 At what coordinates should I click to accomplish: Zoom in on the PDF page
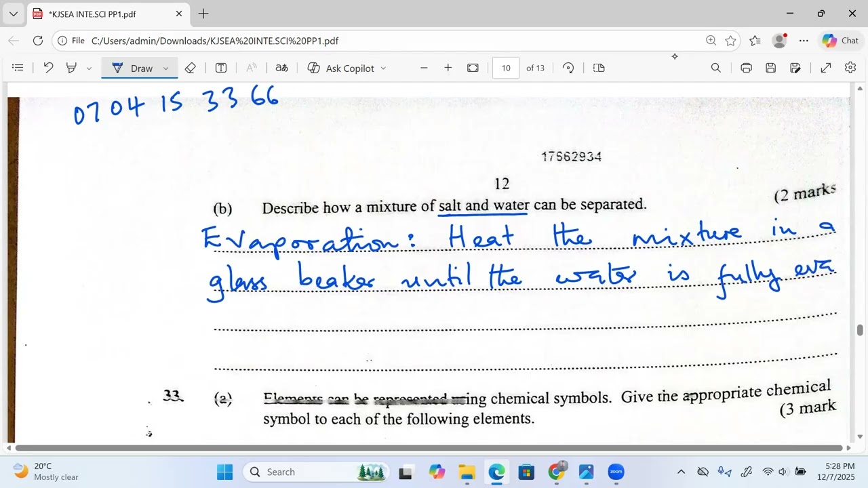point(448,68)
